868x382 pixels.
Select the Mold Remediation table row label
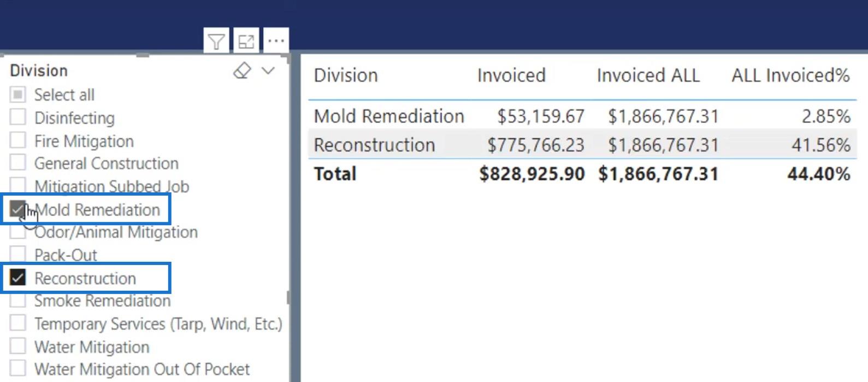pos(389,116)
